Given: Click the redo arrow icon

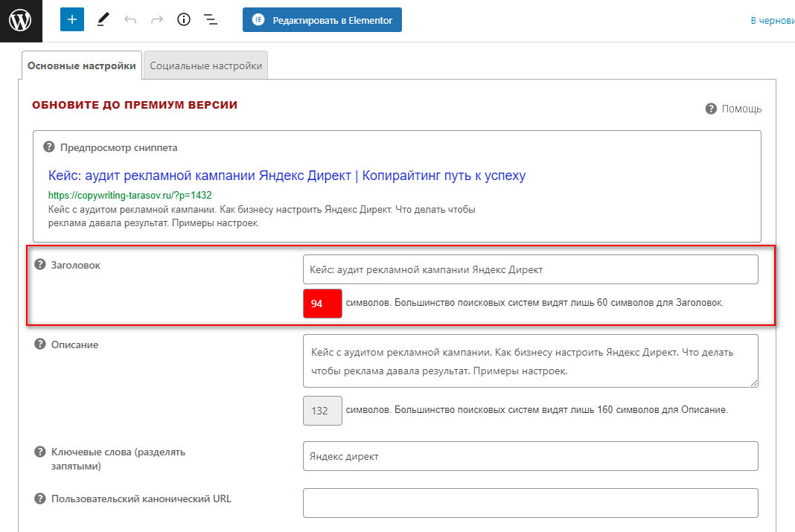Looking at the screenshot, I should [x=157, y=20].
